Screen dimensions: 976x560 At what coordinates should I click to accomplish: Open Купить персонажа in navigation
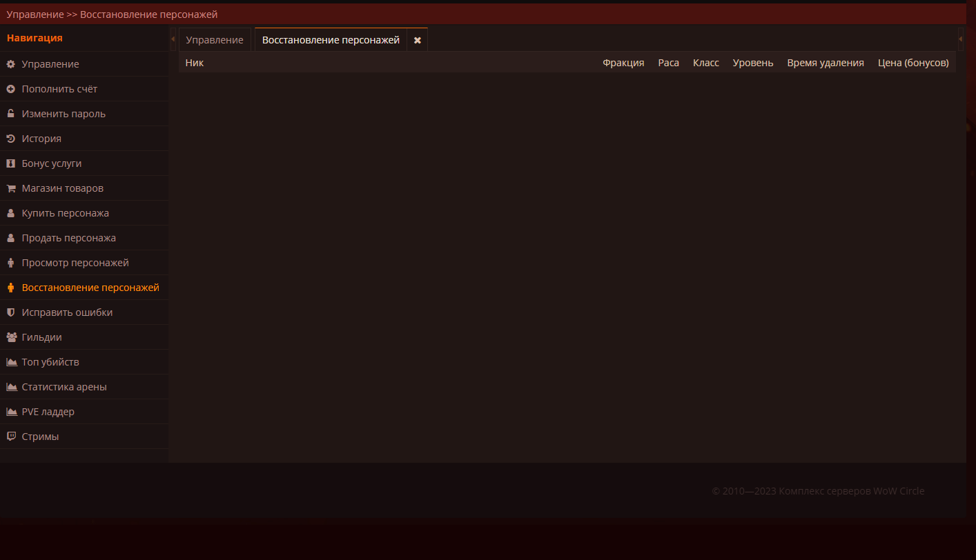[65, 213]
